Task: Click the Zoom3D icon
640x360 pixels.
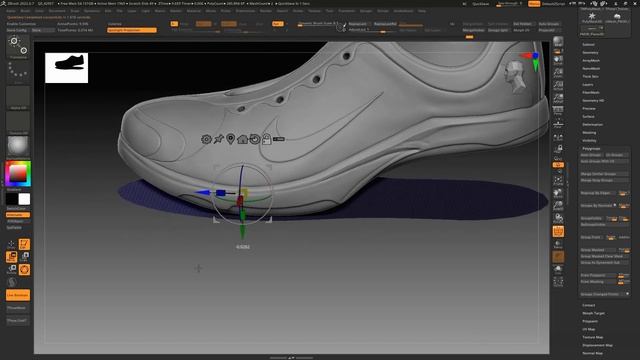Action: pyautogui.click(x=558, y=205)
